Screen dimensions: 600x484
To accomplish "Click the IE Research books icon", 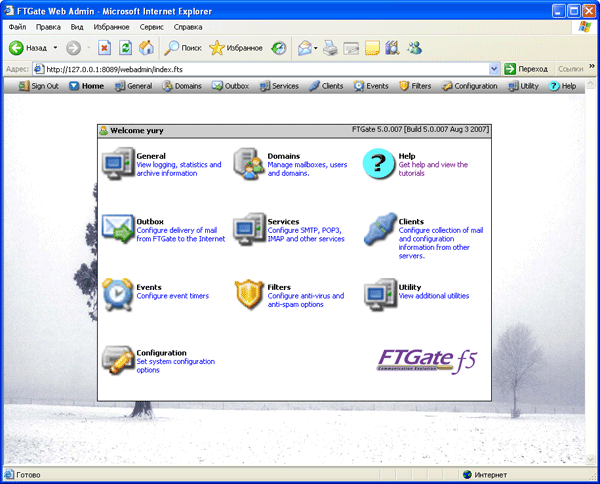I will (393, 48).
